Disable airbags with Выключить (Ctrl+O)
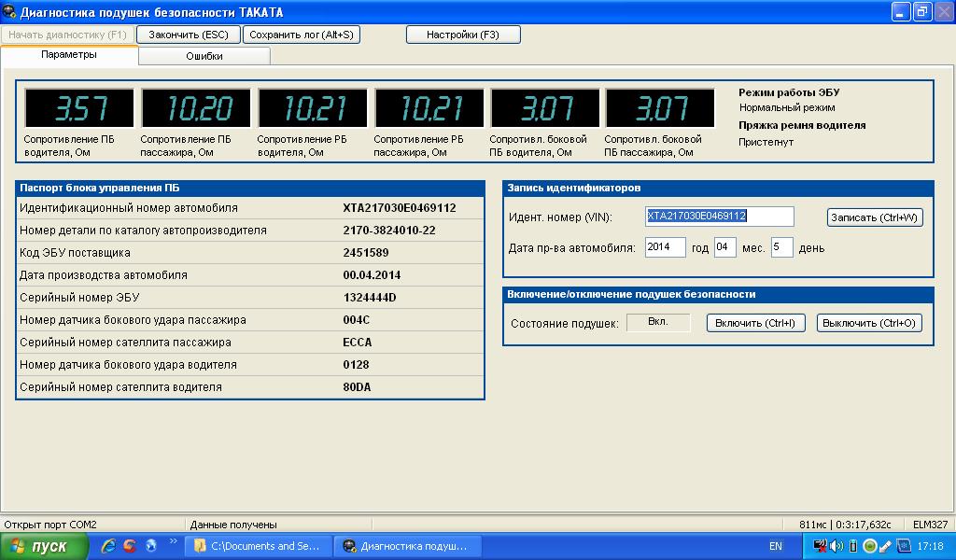 click(869, 323)
